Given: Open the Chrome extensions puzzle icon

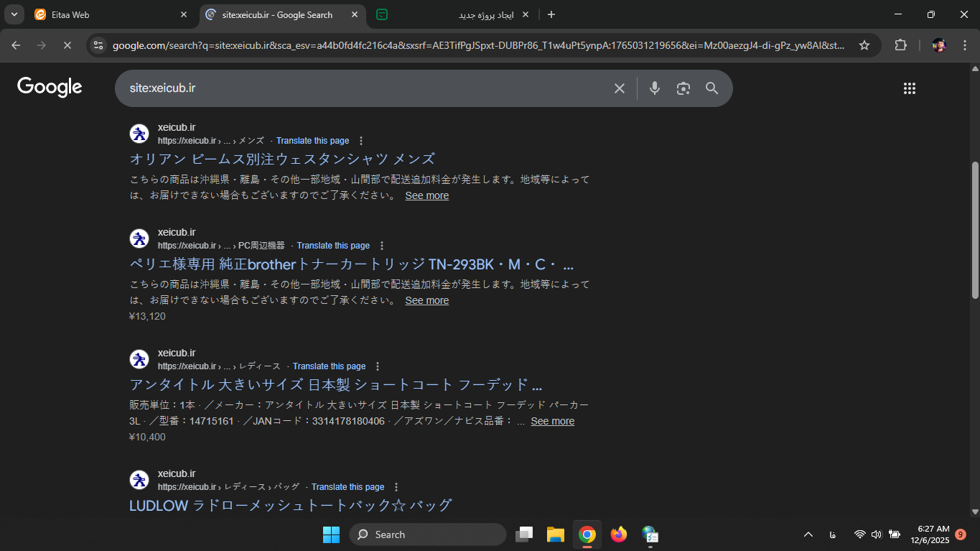Looking at the screenshot, I should (x=900, y=45).
